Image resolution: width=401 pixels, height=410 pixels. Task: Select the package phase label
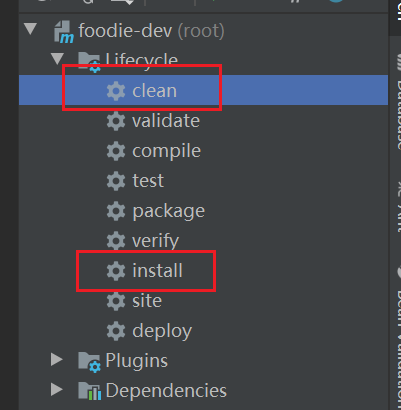coord(169,212)
